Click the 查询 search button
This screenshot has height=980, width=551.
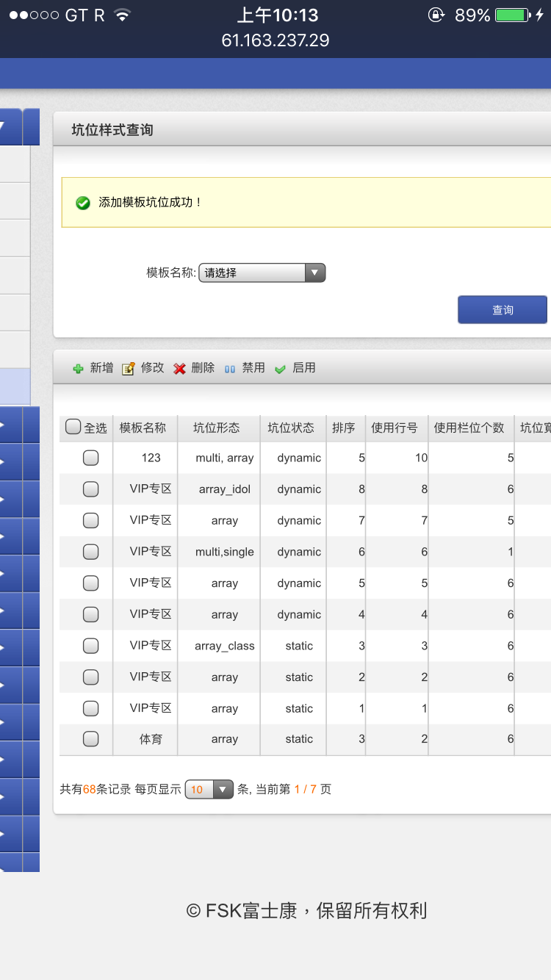503,310
